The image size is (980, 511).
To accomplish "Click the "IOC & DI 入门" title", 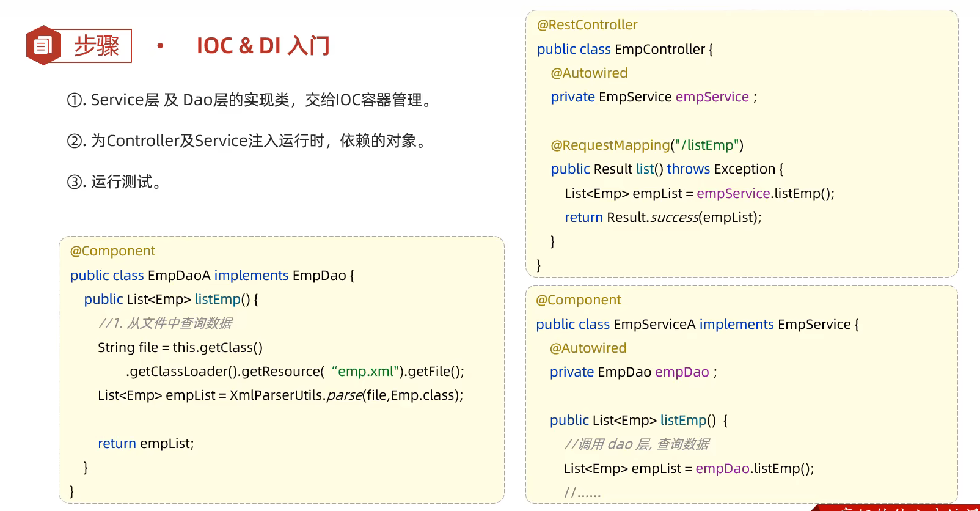I will [263, 46].
